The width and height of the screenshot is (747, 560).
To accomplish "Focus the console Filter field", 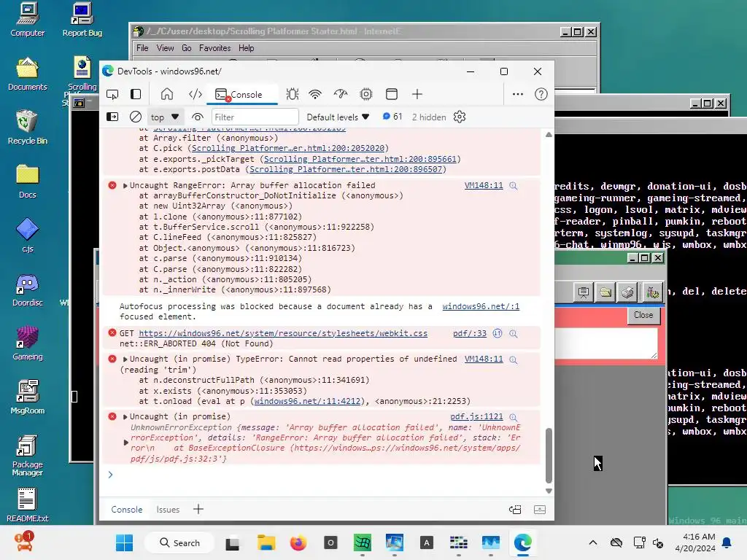I will pyautogui.click(x=255, y=117).
